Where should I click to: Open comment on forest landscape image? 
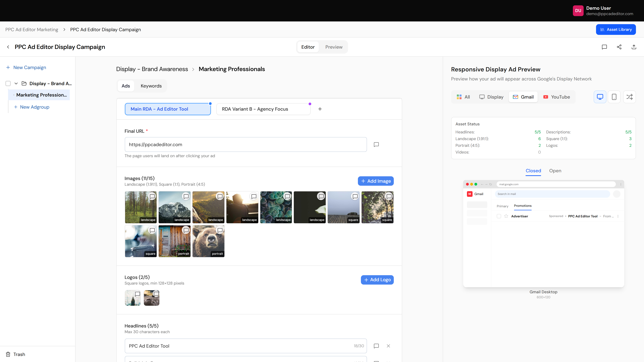click(x=152, y=196)
